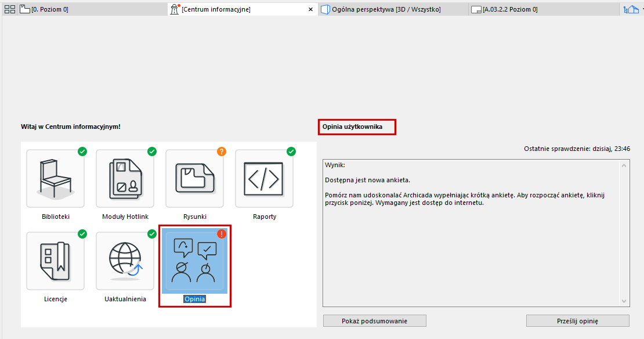Image resolution: width=644 pixels, height=339 pixels.
Task: Open the Raporty code icon tile
Action: [x=264, y=178]
